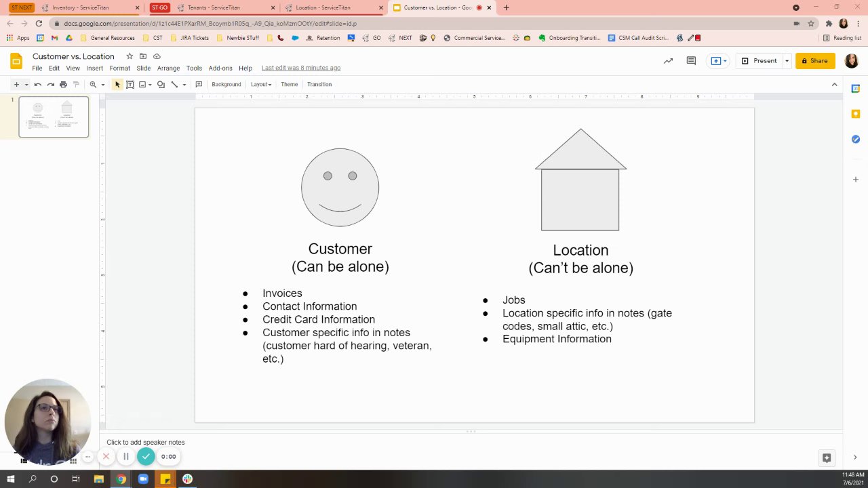Open the Zoom app in taskbar
868x488 pixels.
143,479
